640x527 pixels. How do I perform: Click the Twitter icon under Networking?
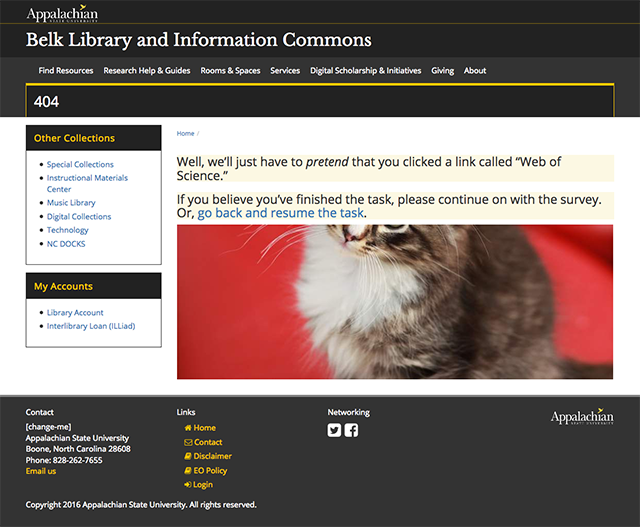pyautogui.click(x=335, y=430)
